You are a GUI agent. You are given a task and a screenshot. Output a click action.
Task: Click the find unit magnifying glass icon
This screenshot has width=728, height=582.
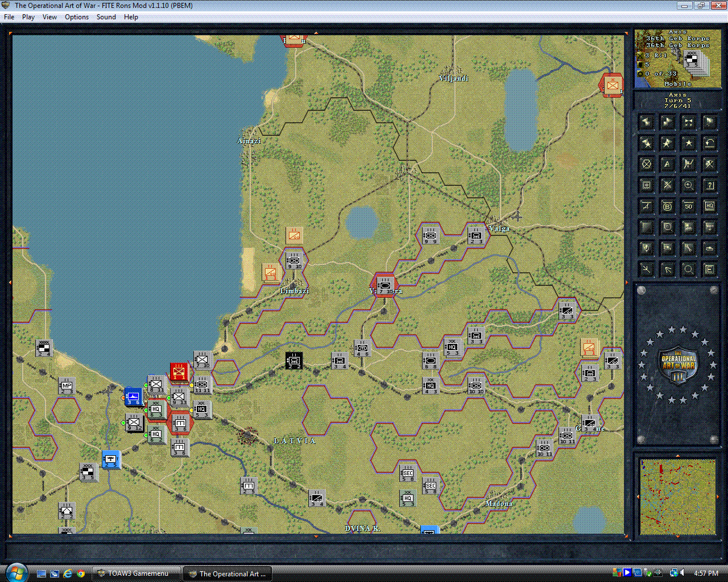(688, 269)
